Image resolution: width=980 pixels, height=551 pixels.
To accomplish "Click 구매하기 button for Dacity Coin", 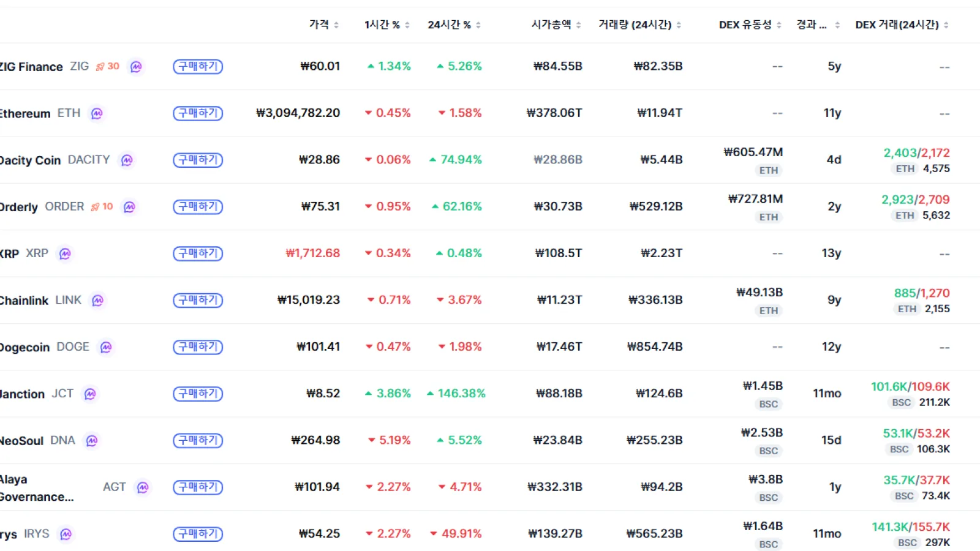I will [x=198, y=160].
